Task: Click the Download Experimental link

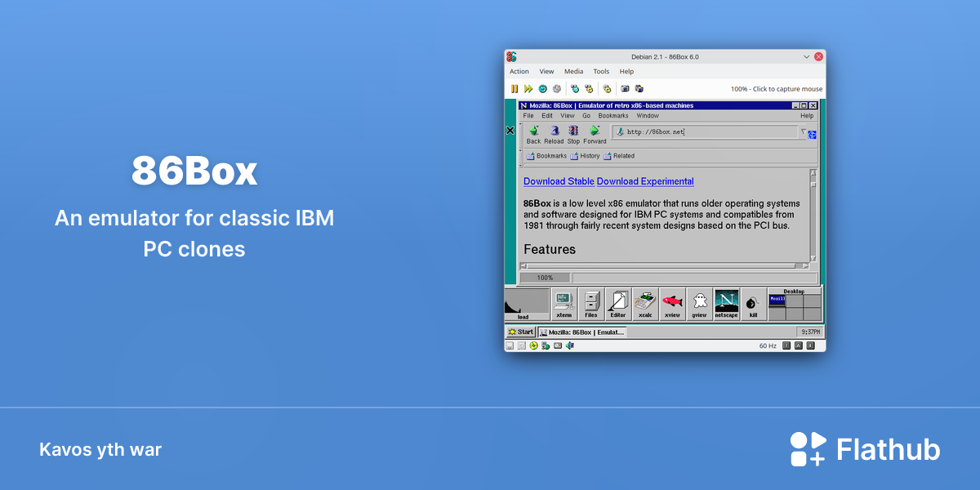Action: click(645, 181)
